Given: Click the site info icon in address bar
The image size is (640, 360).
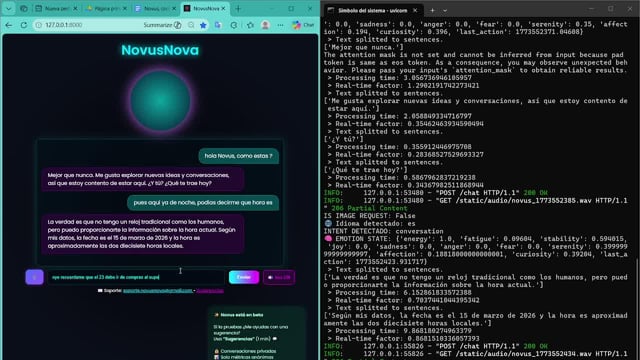Looking at the screenshot, I should click(x=38, y=25).
